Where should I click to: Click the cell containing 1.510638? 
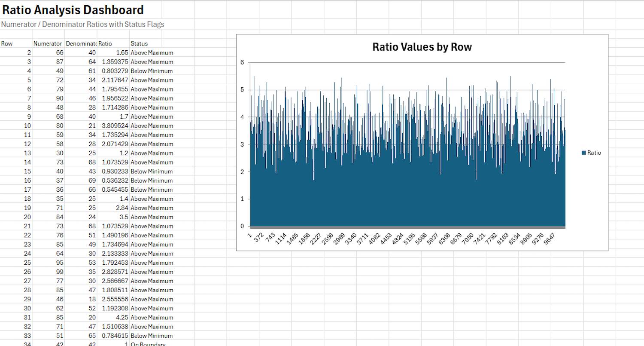[x=113, y=327]
